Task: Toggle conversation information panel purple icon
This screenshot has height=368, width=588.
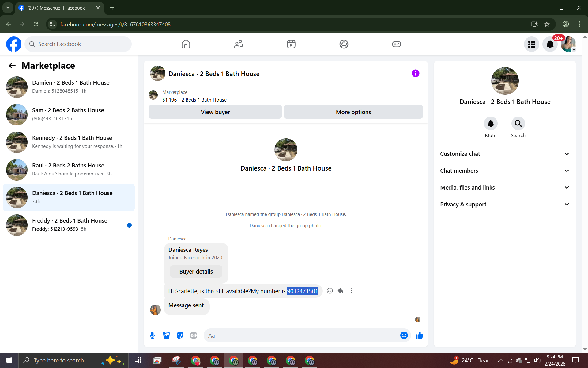Action: 415,73
